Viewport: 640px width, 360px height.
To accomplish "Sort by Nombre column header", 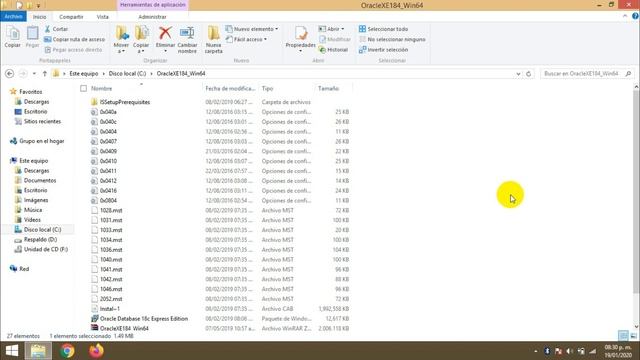I will [x=101, y=89].
